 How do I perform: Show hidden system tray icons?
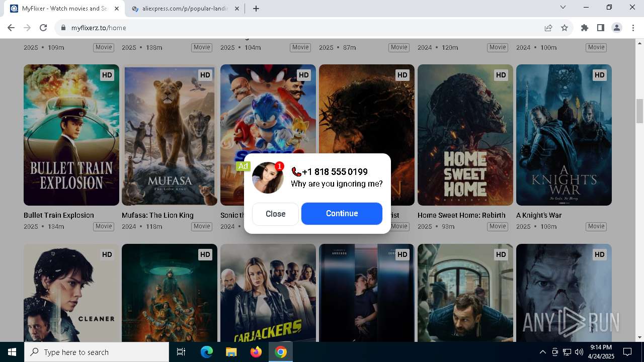[x=543, y=352]
